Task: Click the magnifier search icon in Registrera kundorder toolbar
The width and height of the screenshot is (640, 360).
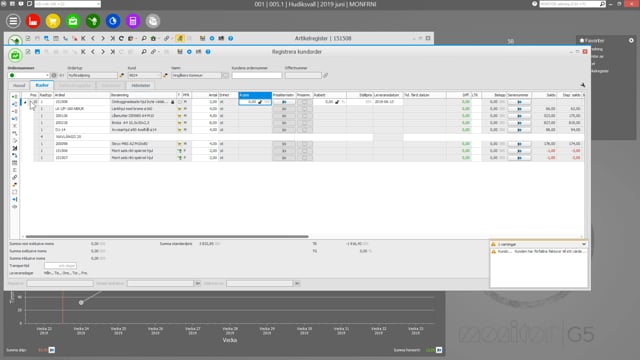Action: click(x=144, y=52)
